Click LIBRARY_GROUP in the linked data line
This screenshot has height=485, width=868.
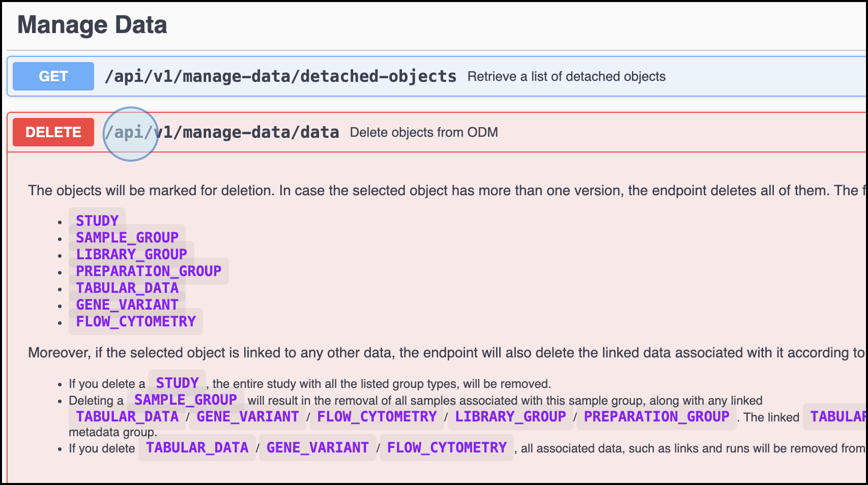pyautogui.click(x=510, y=416)
